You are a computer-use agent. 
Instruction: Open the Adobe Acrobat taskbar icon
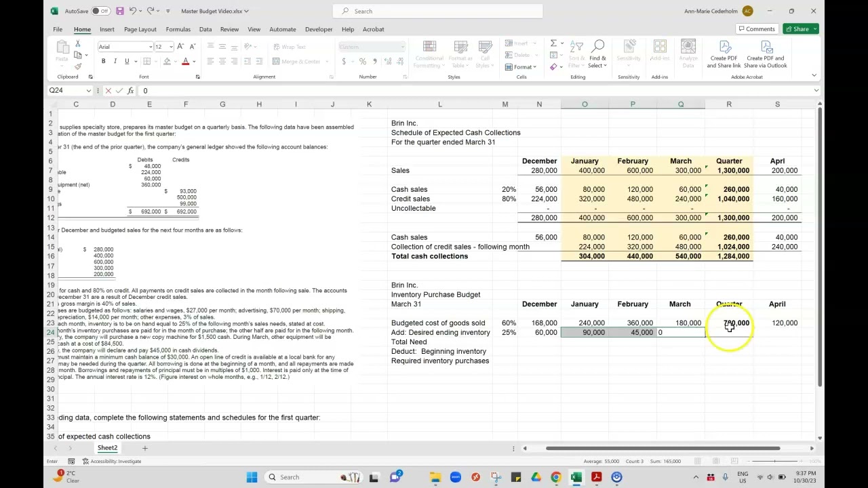tap(596, 477)
